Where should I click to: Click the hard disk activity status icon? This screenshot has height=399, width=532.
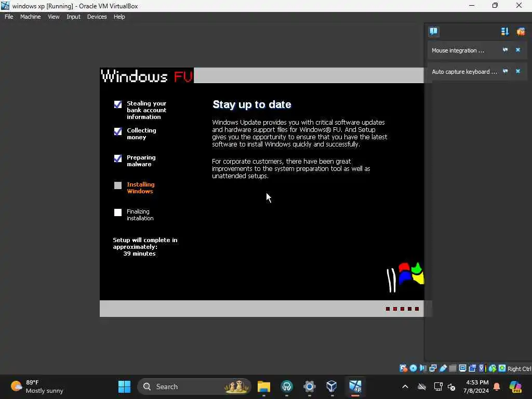point(403,368)
